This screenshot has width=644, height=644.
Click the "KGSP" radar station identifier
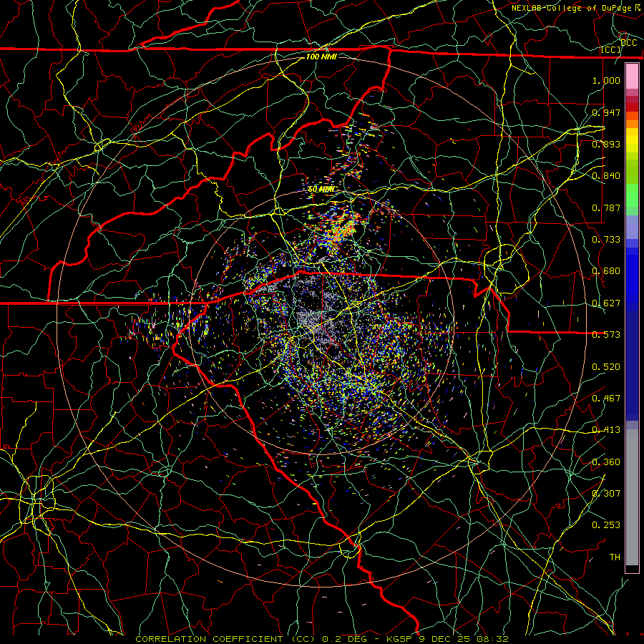coord(399,639)
